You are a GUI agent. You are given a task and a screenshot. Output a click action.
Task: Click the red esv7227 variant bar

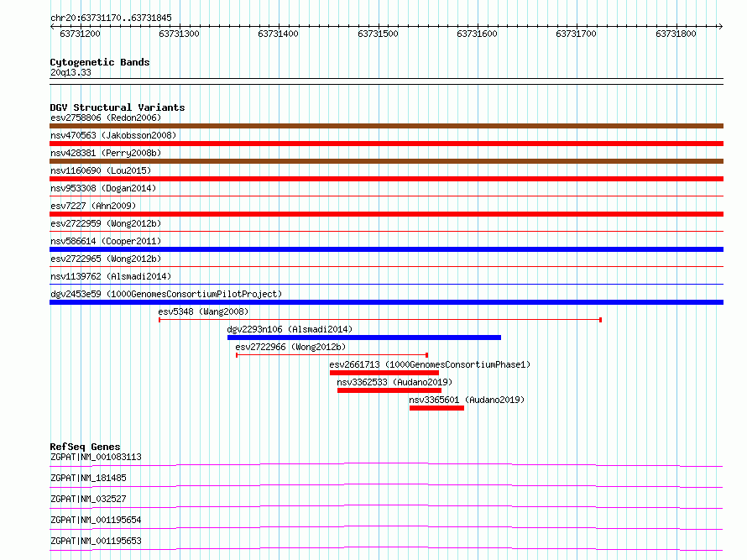386,214
